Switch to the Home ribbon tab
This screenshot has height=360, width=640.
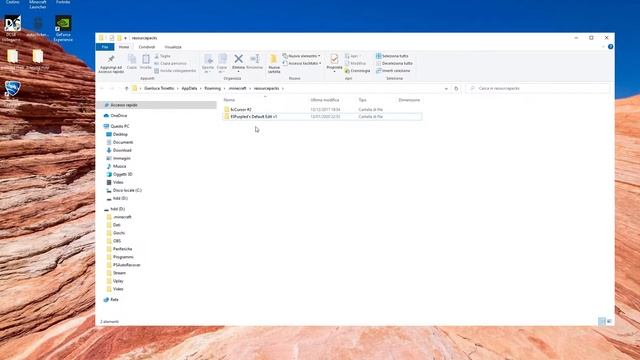(x=124, y=47)
